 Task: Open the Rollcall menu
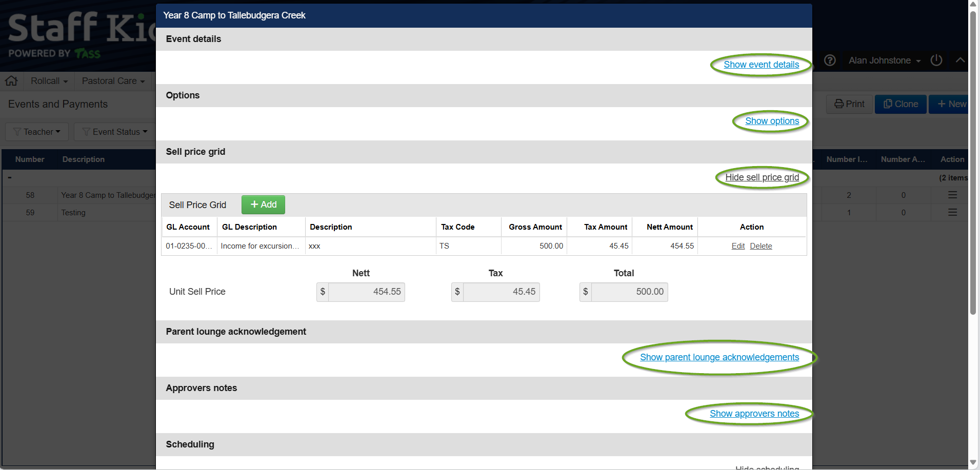click(49, 81)
